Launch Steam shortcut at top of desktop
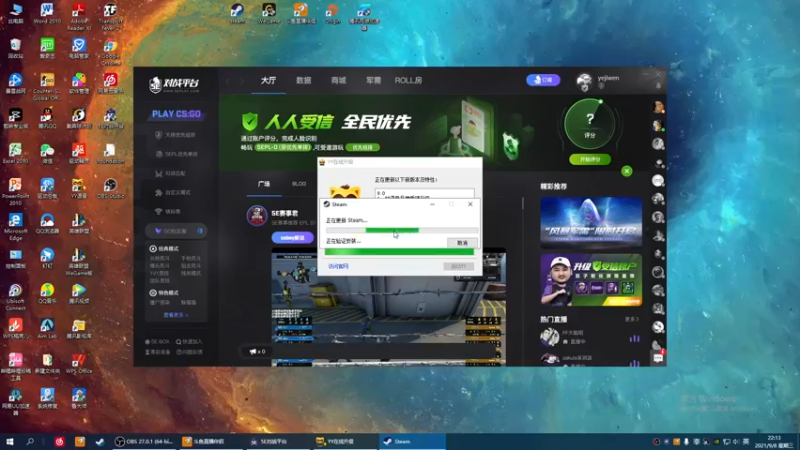The image size is (800, 450). [x=237, y=13]
